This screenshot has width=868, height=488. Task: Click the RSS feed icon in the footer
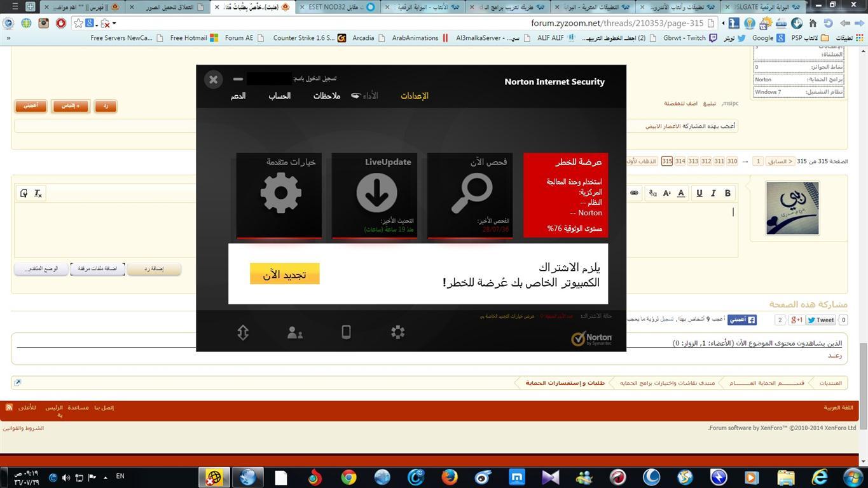9,407
